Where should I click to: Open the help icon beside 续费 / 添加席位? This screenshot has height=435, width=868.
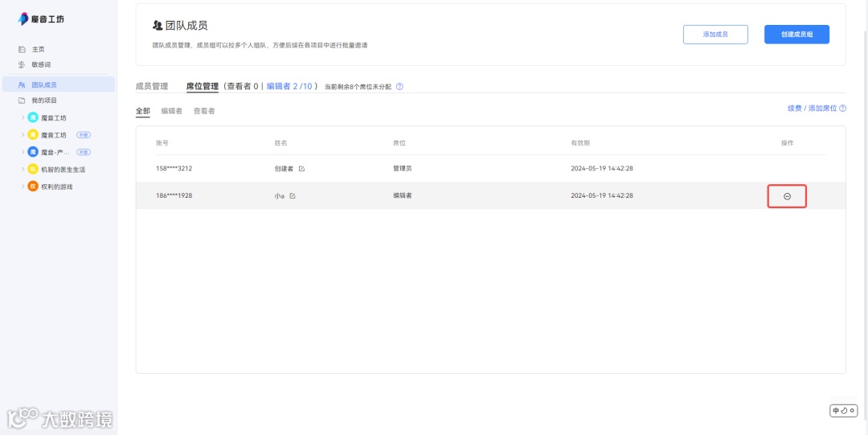coord(842,109)
